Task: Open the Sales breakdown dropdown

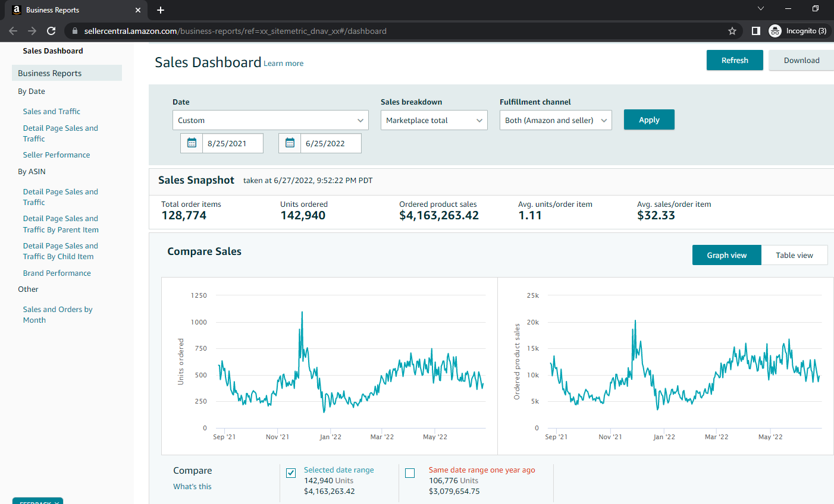Action: pyautogui.click(x=434, y=120)
